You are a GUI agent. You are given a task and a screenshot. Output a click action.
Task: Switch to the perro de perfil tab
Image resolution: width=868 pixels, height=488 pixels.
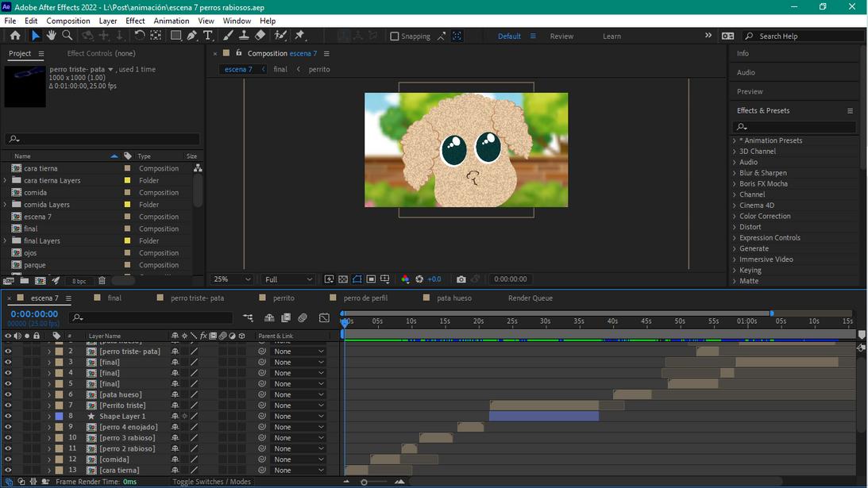[x=365, y=298]
